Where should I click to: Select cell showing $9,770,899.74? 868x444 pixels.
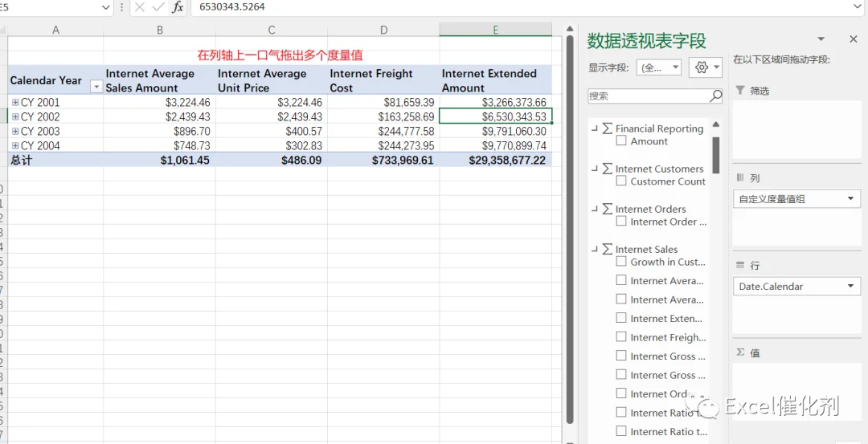pos(495,145)
